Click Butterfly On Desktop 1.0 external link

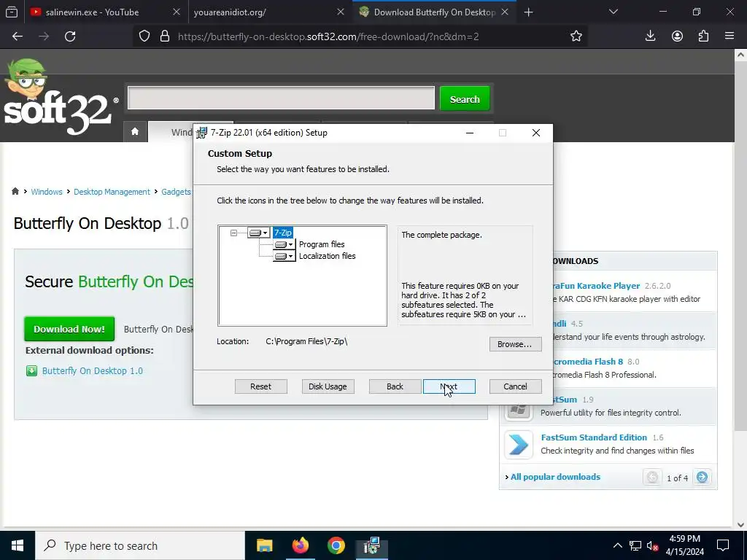coord(93,371)
